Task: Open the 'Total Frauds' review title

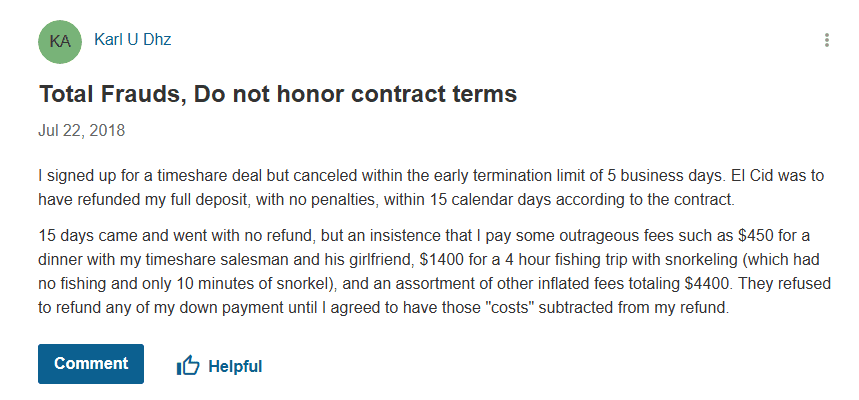Action: click(278, 94)
